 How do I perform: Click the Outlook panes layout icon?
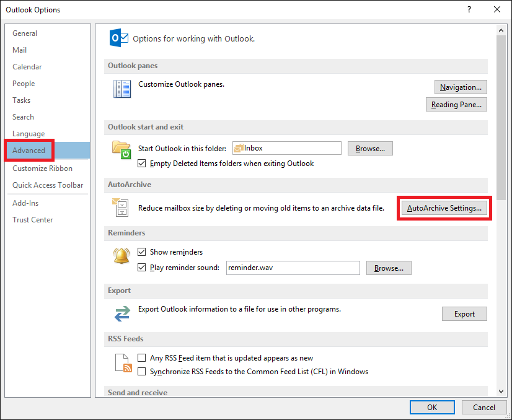[x=122, y=89]
